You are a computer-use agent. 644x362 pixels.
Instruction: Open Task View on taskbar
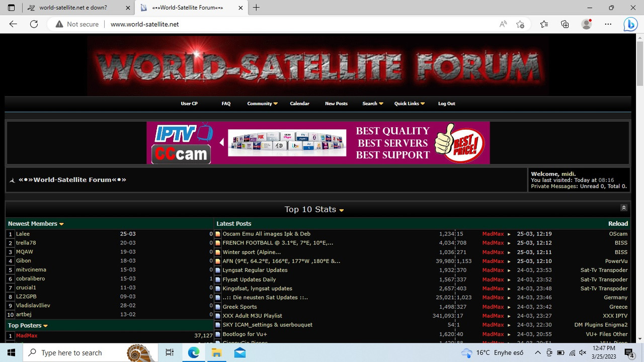[x=170, y=352]
